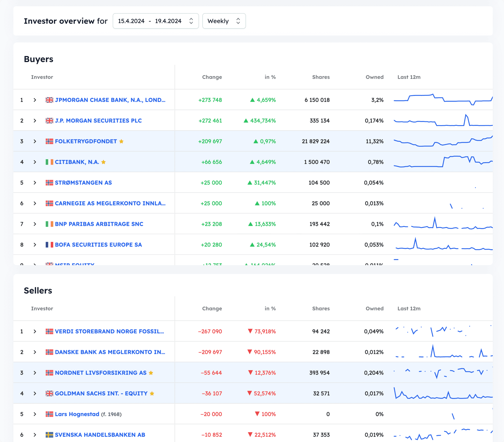Open STRØMSTANGEN AS investor link
The image size is (504, 442).
coord(83,183)
